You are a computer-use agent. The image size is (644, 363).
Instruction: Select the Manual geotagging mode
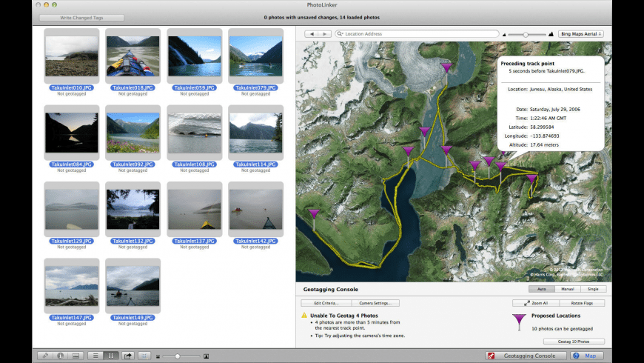coord(568,289)
